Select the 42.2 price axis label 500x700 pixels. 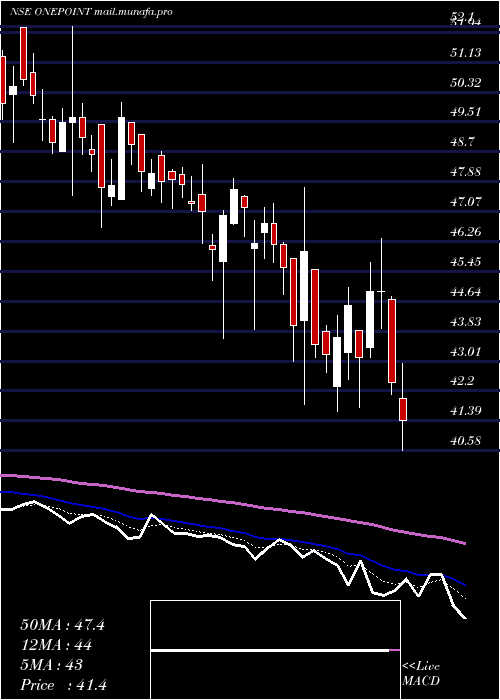tap(462, 381)
